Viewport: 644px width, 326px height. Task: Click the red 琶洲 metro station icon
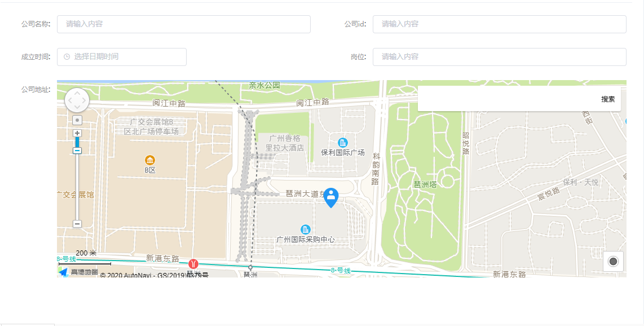[x=193, y=264]
